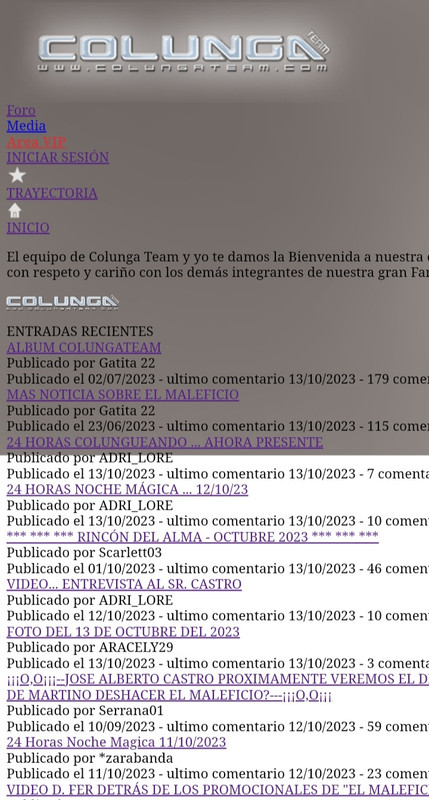This screenshot has height=800, width=429.
Task: Open the TRAYECTORIA page
Action: [52, 193]
